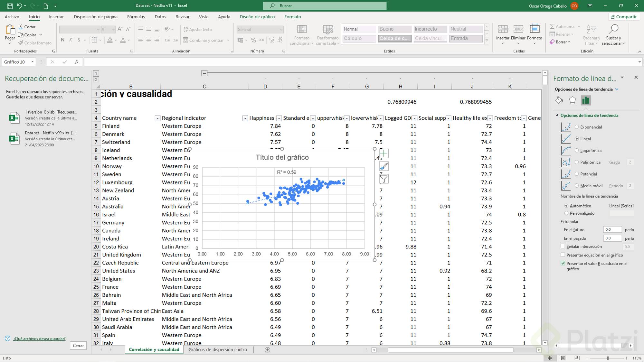The height and width of the screenshot is (362, 644).
Task: Click the En el futuro input field
Action: (612, 229)
